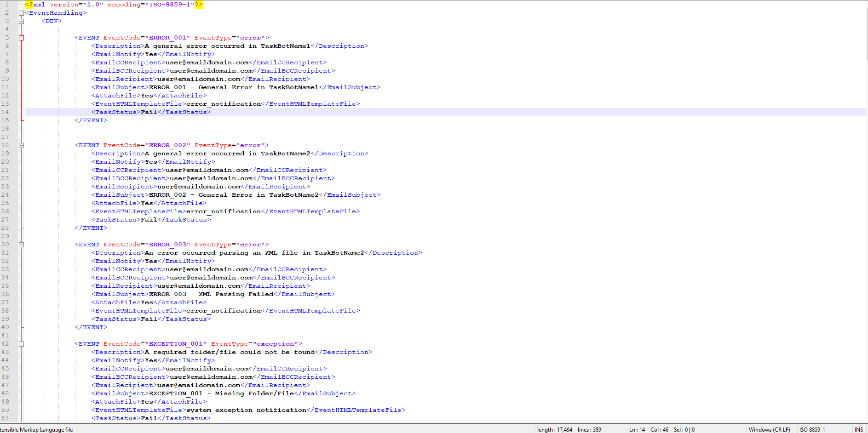Click the 'ERROR_002' EventCode attribute value
The height and width of the screenshot is (433, 868).
[167, 145]
